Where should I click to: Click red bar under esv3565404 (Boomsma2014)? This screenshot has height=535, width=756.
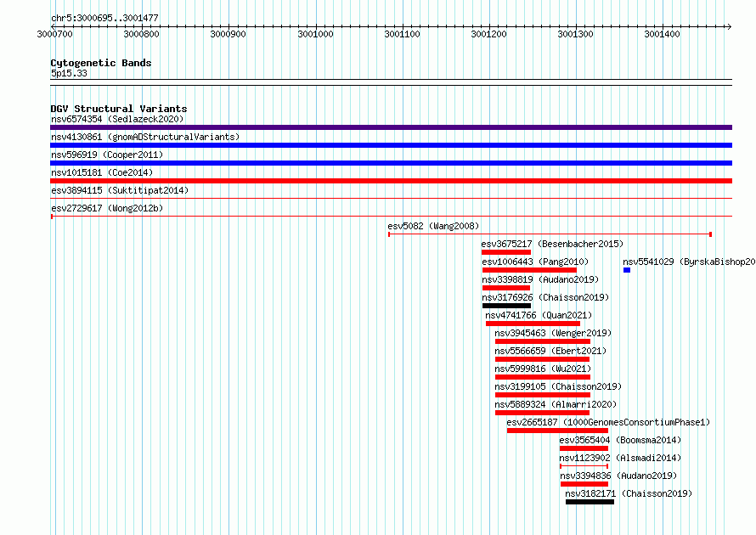pyautogui.click(x=584, y=448)
